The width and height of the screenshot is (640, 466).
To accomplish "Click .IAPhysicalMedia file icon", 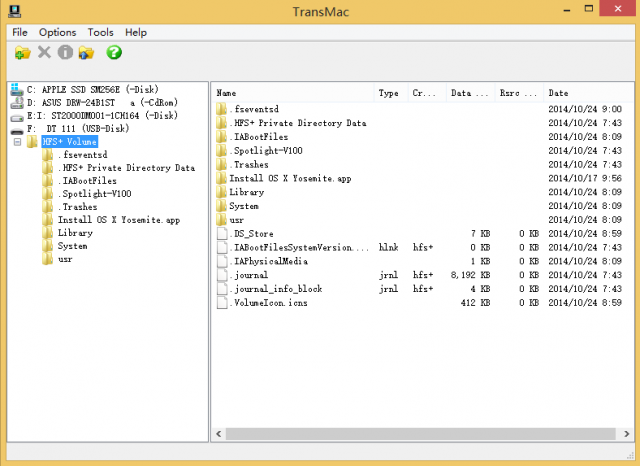I will 222,261.
